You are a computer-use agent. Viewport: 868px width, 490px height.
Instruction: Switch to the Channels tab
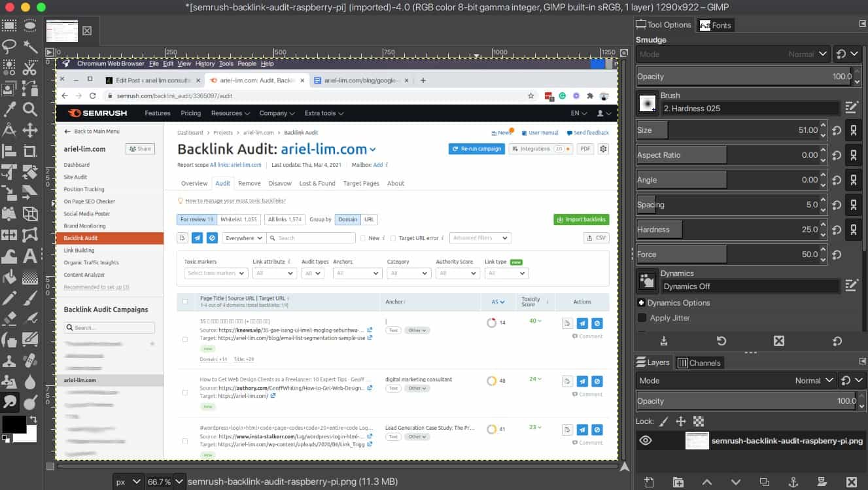point(699,362)
